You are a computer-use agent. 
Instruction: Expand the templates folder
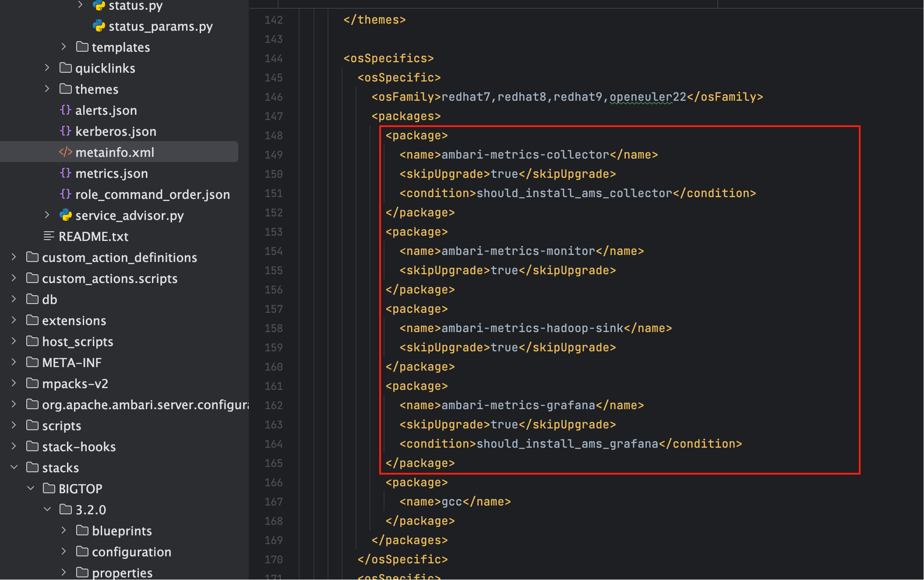[x=64, y=47]
